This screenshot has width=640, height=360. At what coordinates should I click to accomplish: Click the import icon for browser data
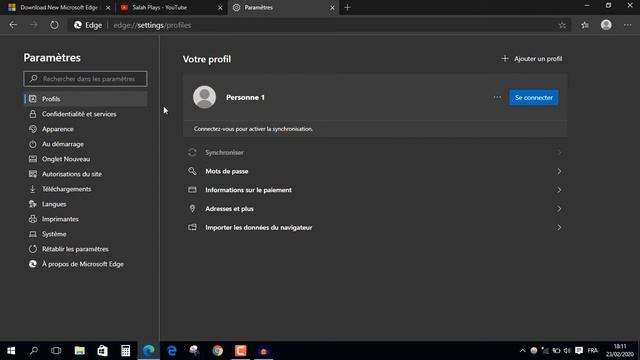tap(192, 227)
